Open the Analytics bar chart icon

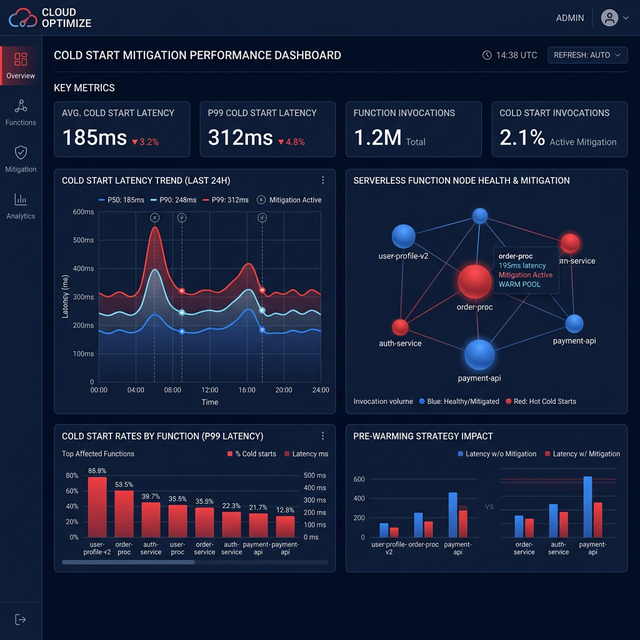(21, 199)
